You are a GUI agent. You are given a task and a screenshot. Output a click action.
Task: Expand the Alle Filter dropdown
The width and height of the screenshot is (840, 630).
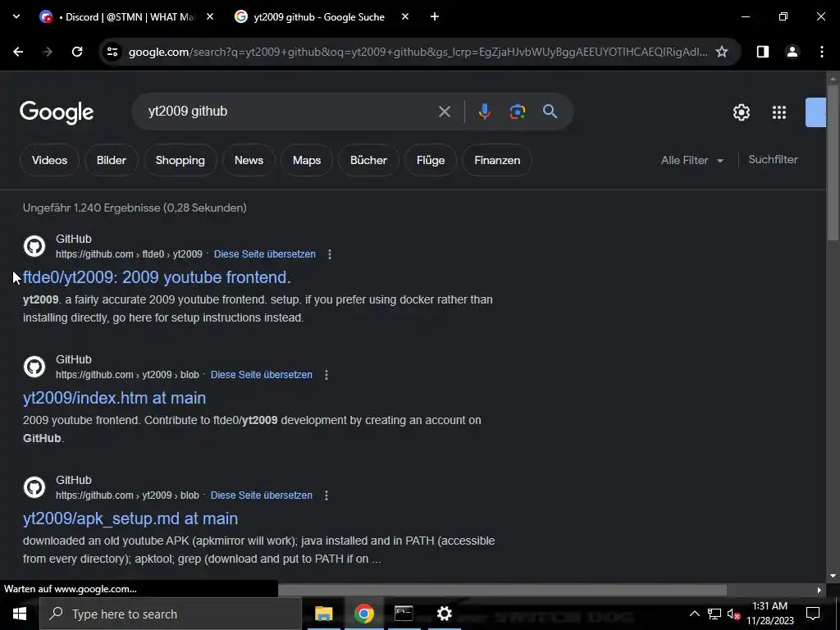click(692, 160)
